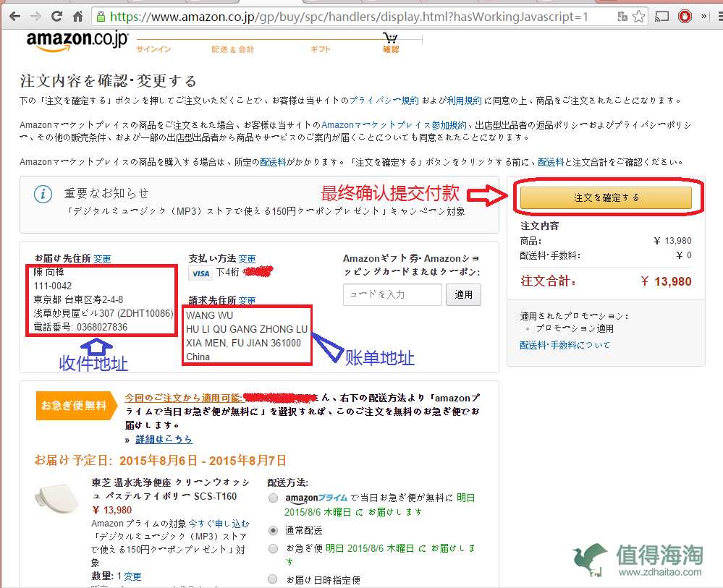Select the 通常配送 radio button

(x=274, y=531)
